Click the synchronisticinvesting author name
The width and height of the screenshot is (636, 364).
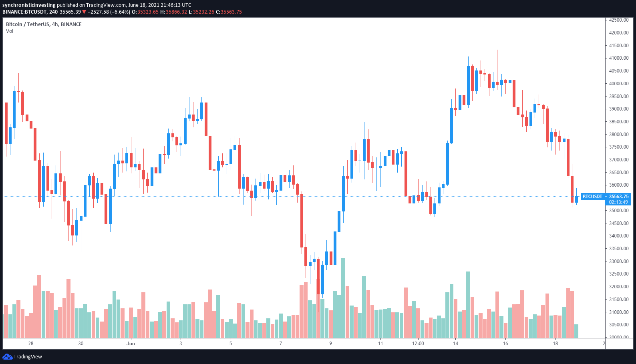[x=29, y=5]
